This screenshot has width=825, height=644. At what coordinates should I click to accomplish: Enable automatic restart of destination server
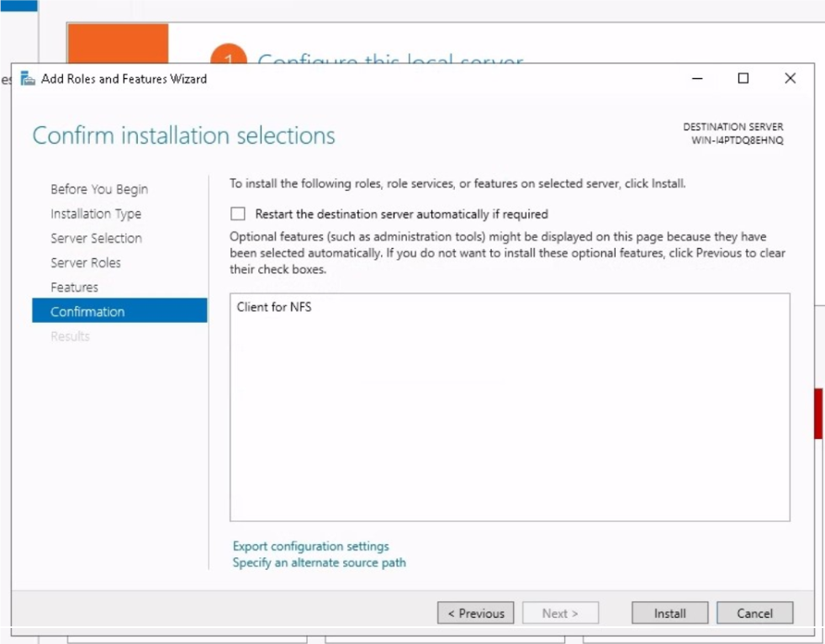click(238, 214)
